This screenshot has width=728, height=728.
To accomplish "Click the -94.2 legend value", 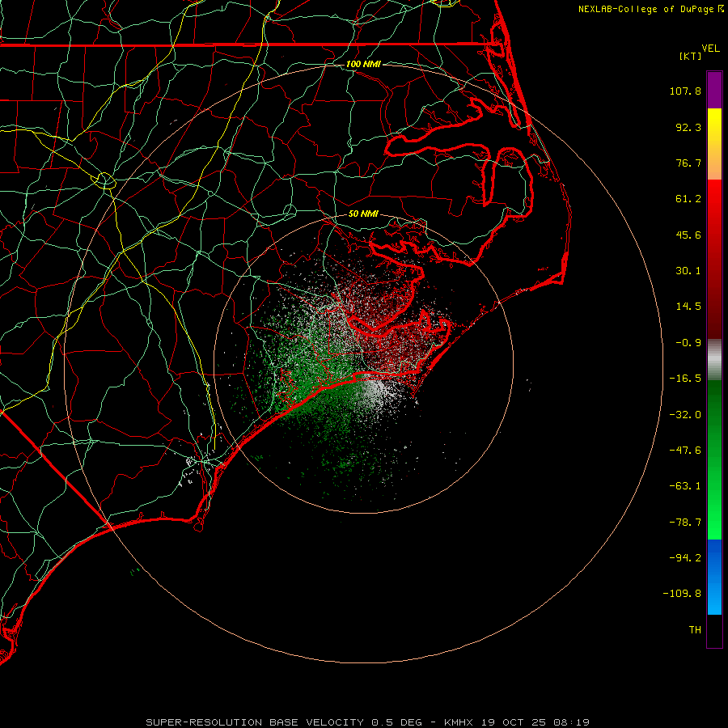I will (685, 558).
